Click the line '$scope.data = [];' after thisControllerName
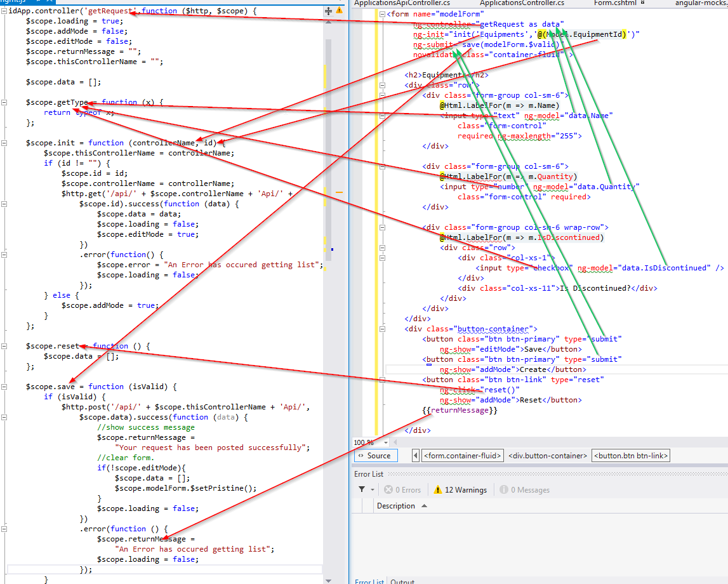 [63, 82]
